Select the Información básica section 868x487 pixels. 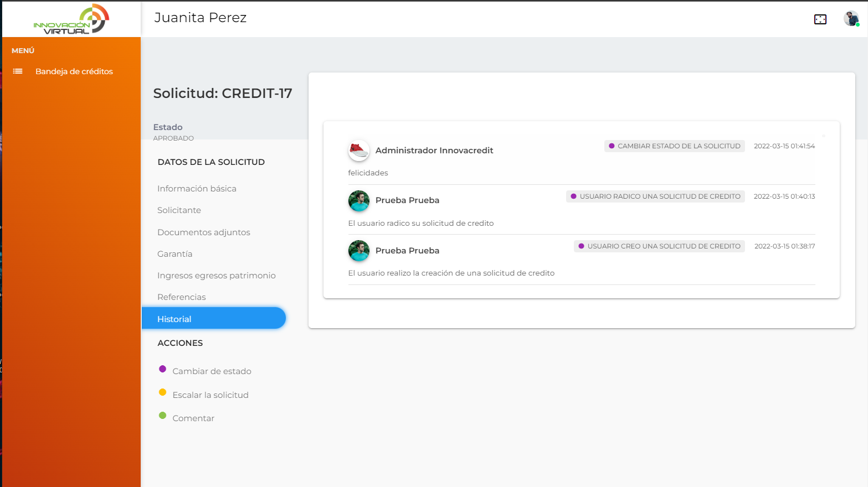click(197, 189)
